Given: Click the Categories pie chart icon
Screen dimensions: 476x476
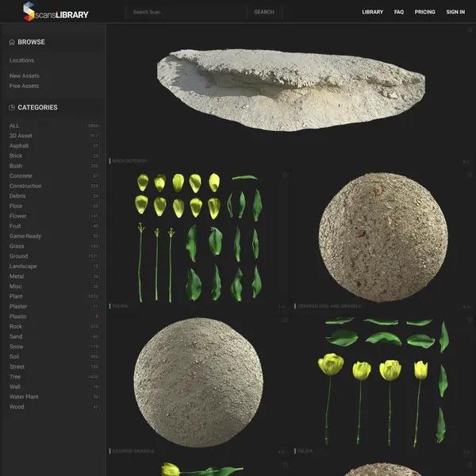Looking at the screenshot, I should (12, 107).
